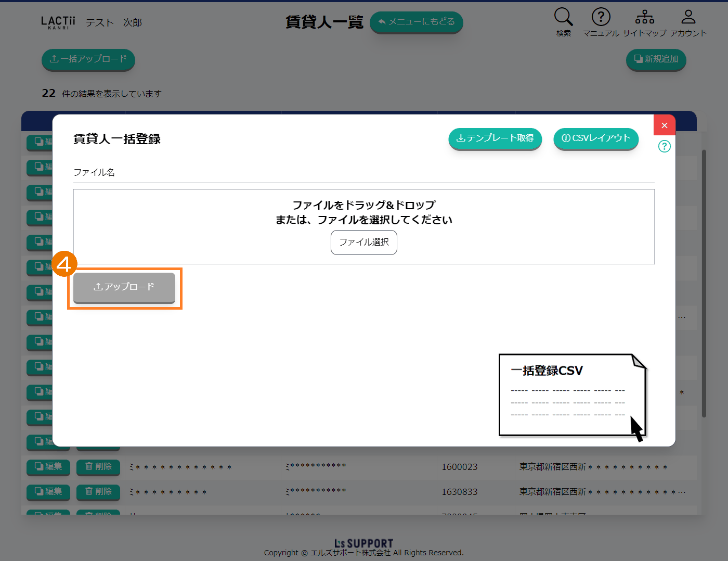The height and width of the screenshot is (561, 728).
Task: Open the manual help icon
Action: coord(601,17)
